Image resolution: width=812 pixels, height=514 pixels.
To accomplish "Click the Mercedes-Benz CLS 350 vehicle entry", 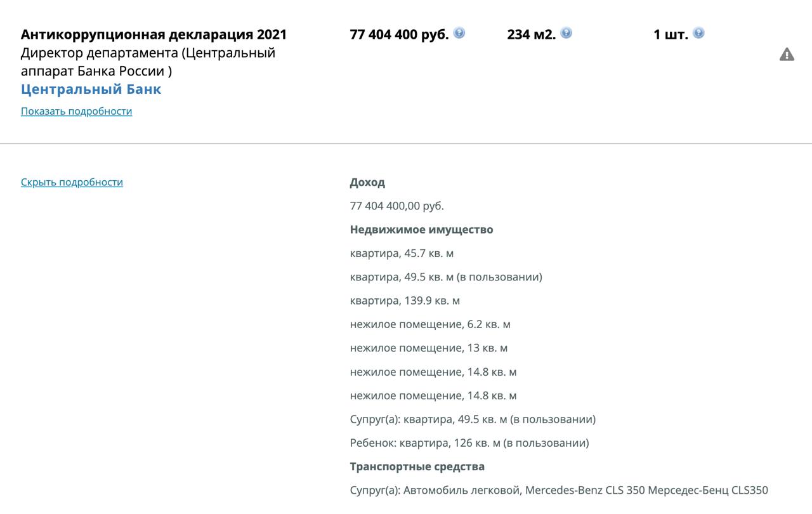I will pos(559,490).
